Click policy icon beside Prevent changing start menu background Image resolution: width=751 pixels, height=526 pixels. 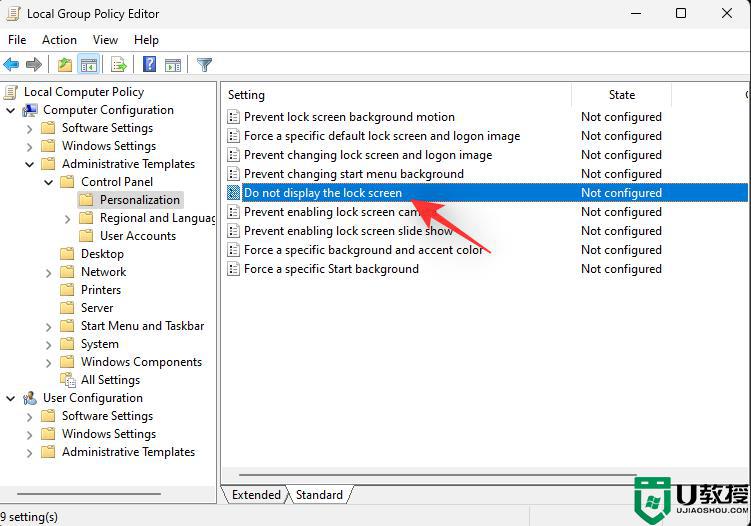(x=233, y=174)
